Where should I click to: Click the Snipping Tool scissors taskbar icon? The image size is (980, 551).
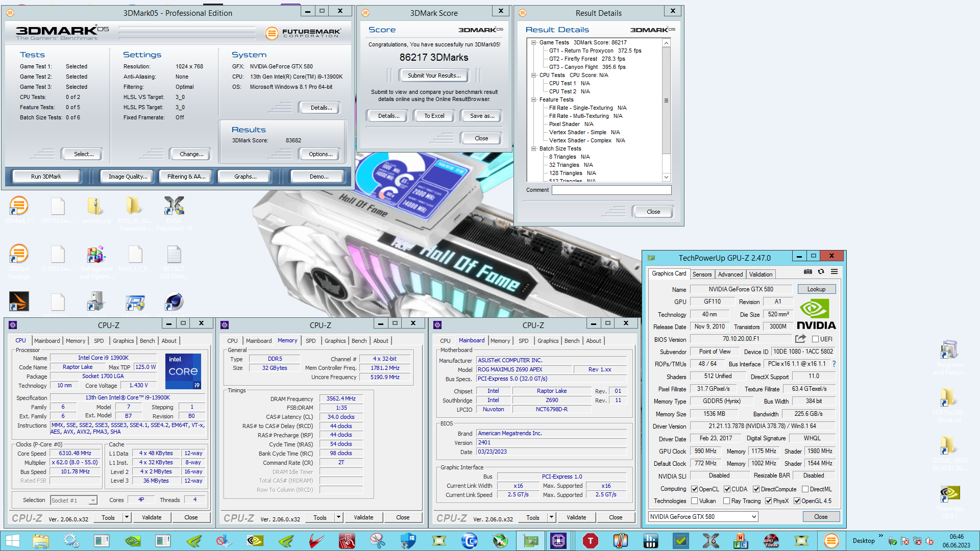coord(377,541)
